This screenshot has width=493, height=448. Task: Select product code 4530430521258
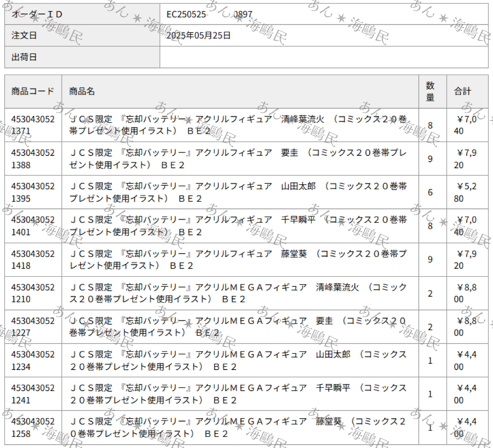click(33, 428)
